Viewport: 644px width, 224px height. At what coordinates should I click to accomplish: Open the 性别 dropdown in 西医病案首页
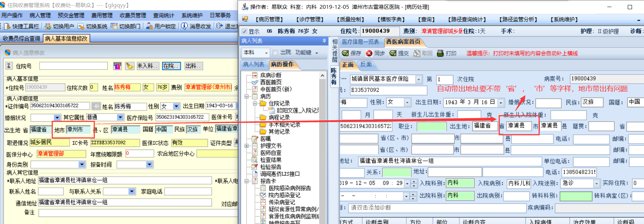[407, 102]
